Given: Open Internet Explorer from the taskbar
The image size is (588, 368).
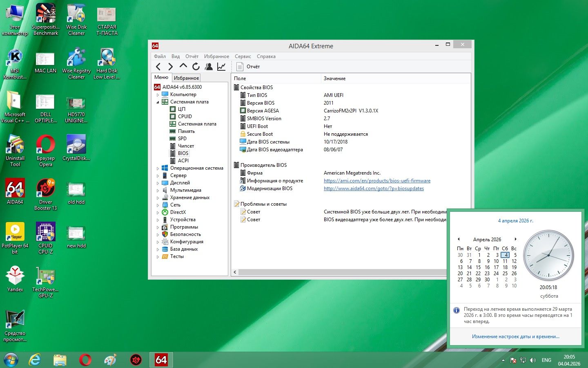Looking at the screenshot, I should [35, 360].
